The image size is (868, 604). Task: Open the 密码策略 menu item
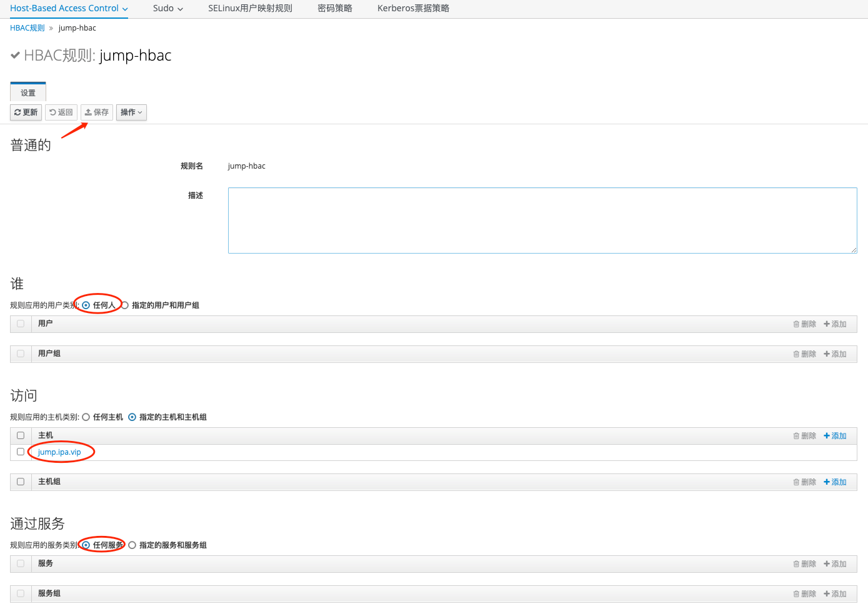click(335, 9)
